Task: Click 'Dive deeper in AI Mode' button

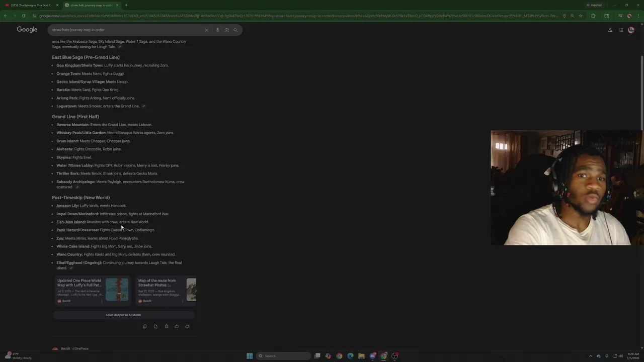Action: pos(123,315)
